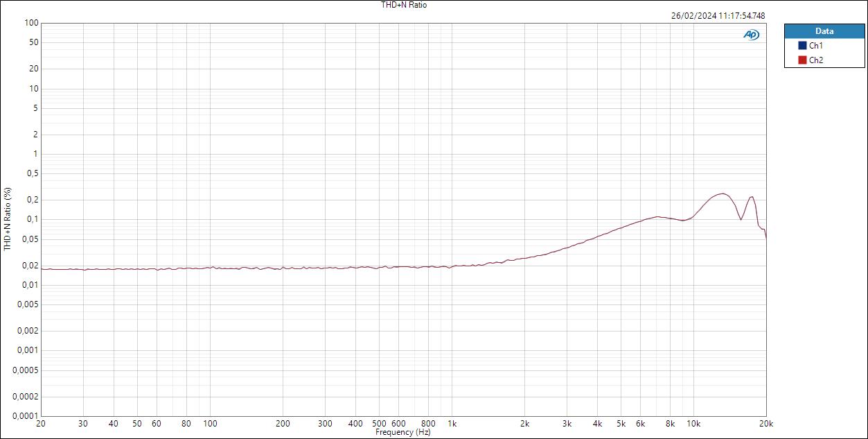868x439 pixels.
Task: Select the Ch2 label text
Action: (x=815, y=60)
